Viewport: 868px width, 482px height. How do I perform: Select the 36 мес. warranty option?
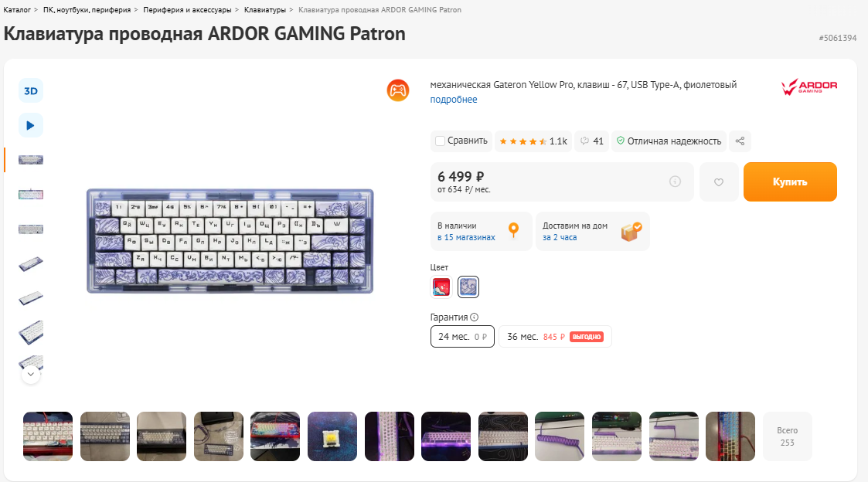555,337
